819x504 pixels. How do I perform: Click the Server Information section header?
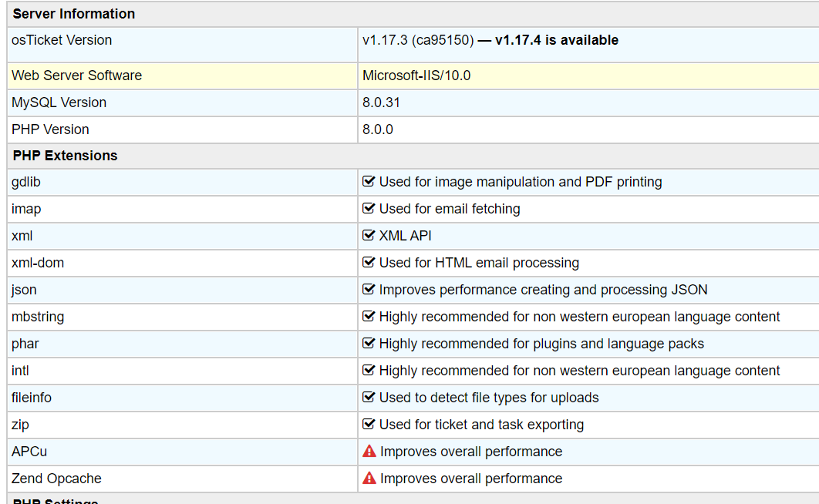point(74,14)
